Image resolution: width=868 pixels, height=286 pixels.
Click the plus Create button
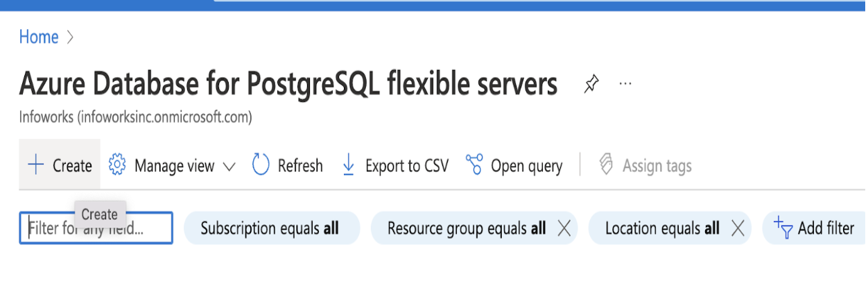point(60,165)
